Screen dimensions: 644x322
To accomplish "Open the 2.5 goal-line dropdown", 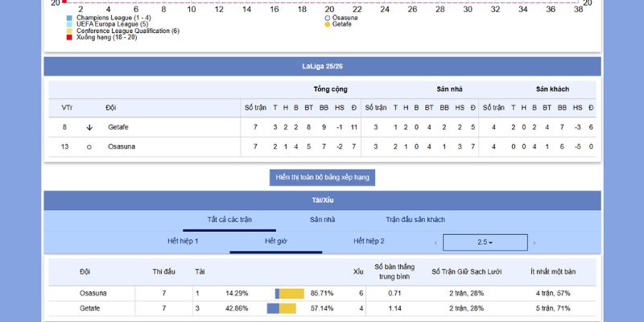I will click(485, 242).
